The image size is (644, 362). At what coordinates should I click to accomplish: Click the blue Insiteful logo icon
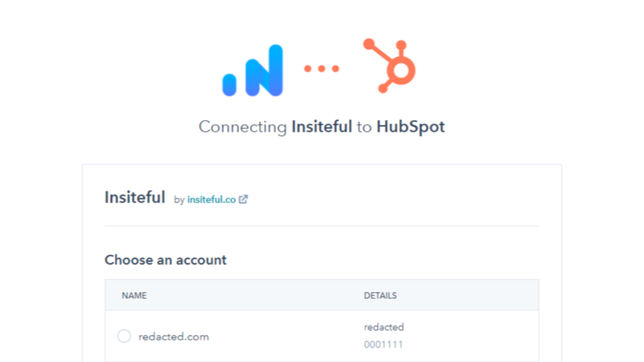pyautogui.click(x=253, y=70)
